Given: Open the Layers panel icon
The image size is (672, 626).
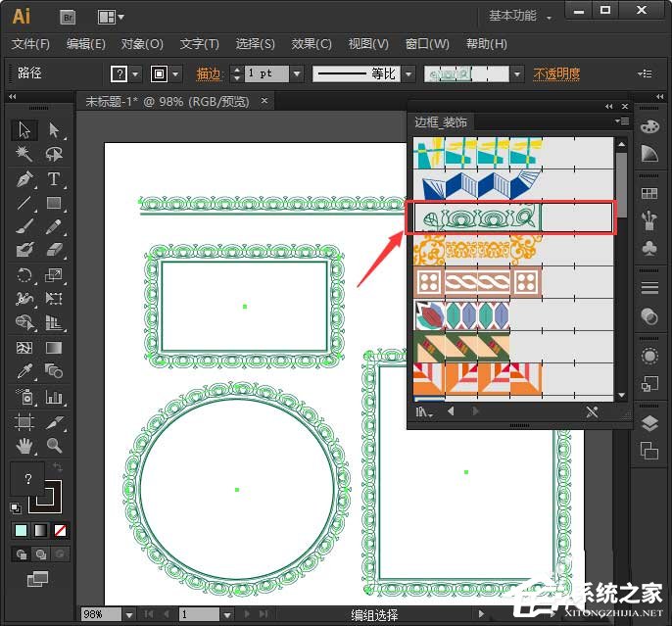Looking at the screenshot, I should 649,424.
